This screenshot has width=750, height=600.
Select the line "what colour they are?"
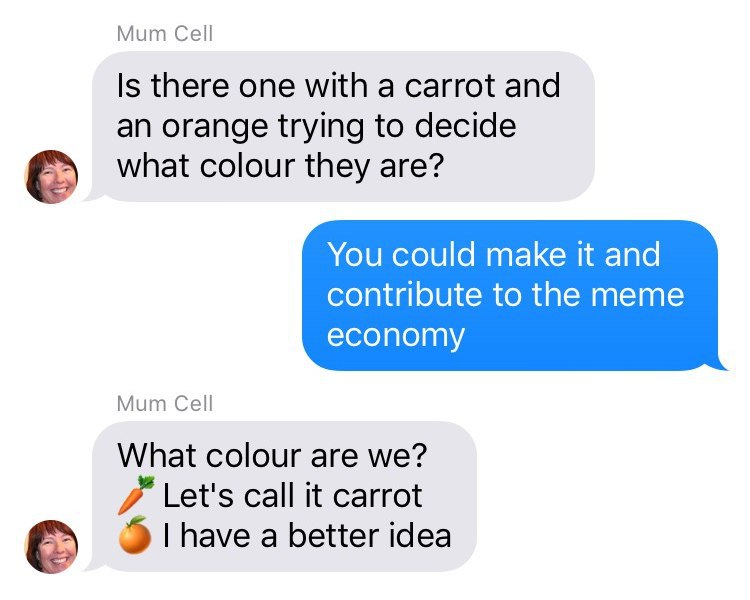click(x=281, y=166)
